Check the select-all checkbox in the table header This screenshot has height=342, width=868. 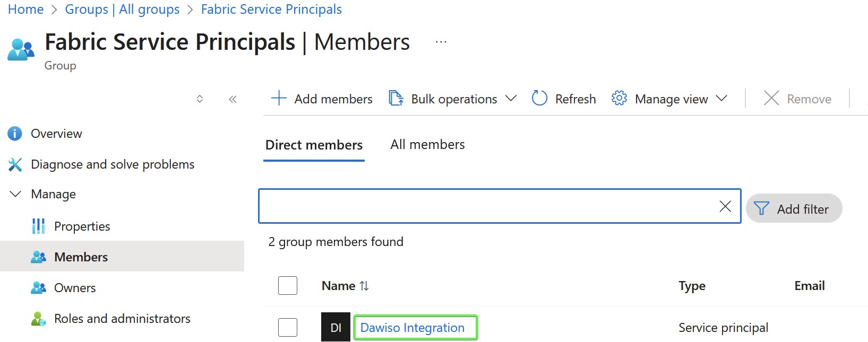[x=287, y=285]
